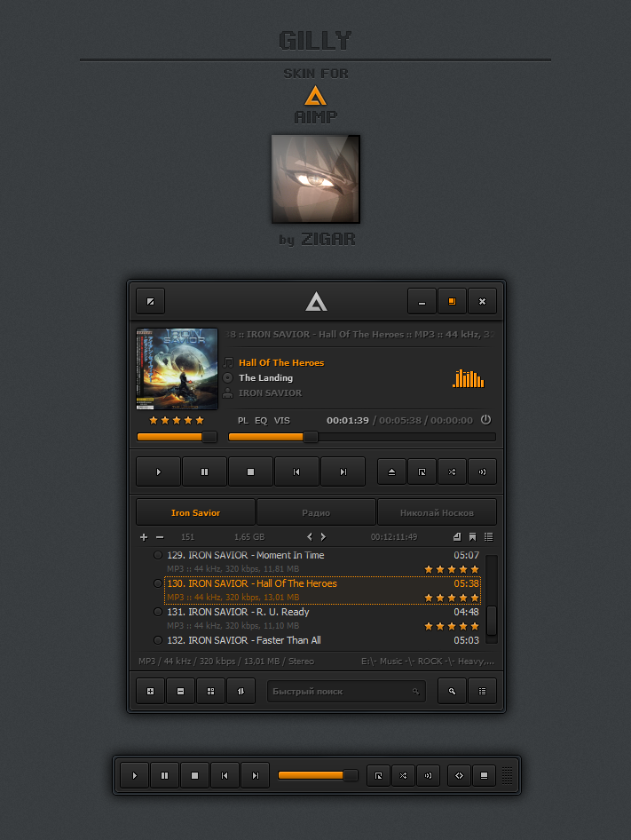Select track 129 Moment In Time
This screenshot has height=840, width=631.
(x=322, y=562)
